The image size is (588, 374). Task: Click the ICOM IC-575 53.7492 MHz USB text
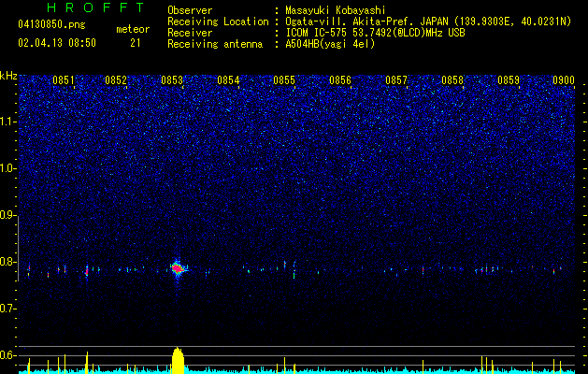(375, 33)
